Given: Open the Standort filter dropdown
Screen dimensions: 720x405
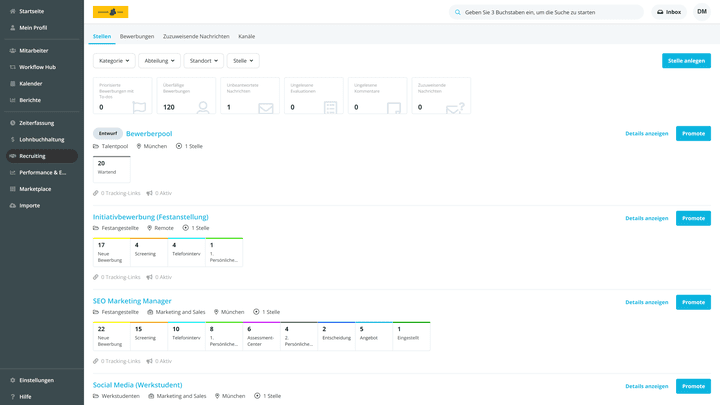Looking at the screenshot, I should [203, 61].
